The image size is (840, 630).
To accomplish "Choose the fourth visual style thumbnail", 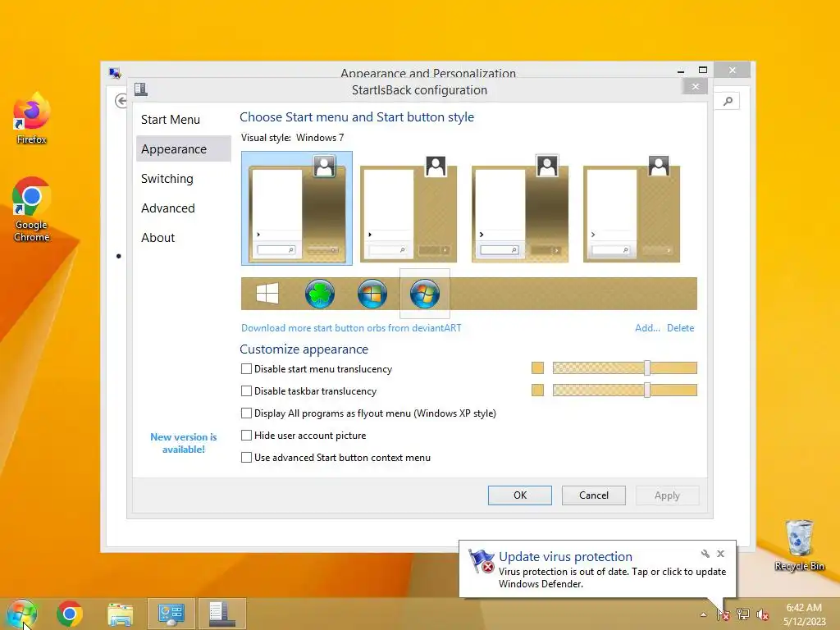I will point(631,208).
